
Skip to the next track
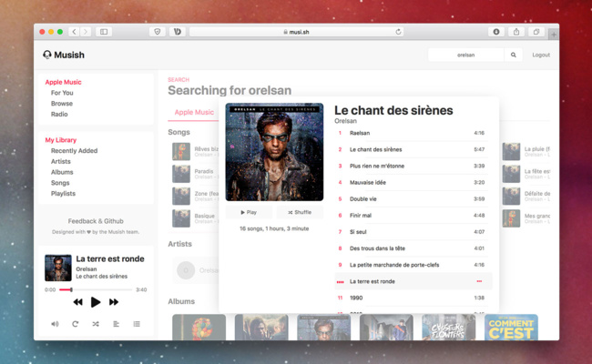click(114, 302)
